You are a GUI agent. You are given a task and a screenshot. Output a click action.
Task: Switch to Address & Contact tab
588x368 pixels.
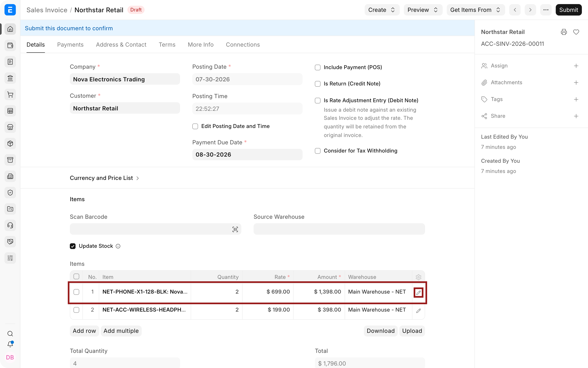pyautogui.click(x=121, y=45)
